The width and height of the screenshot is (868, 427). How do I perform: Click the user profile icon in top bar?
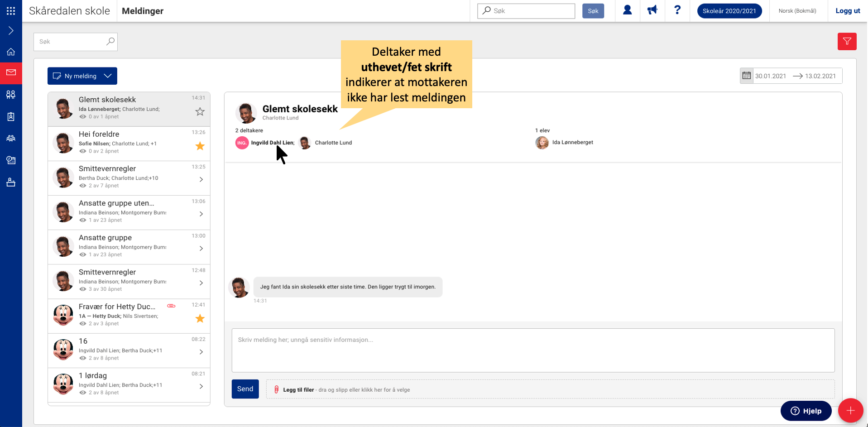[x=627, y=10]
